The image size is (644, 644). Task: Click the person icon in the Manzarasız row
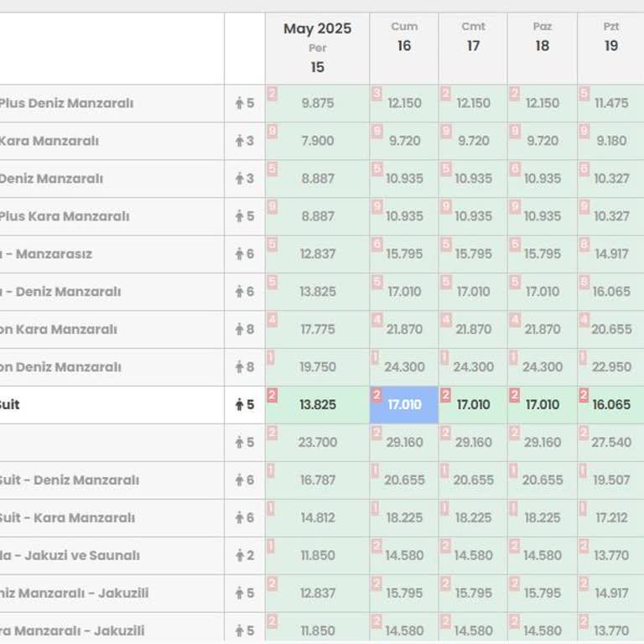[239, 254]
